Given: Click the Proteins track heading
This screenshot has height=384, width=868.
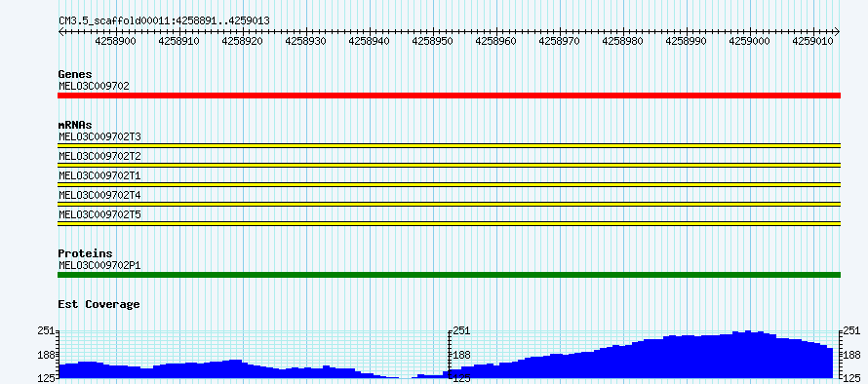Looking at the screenshot, I should coord(85,253).
